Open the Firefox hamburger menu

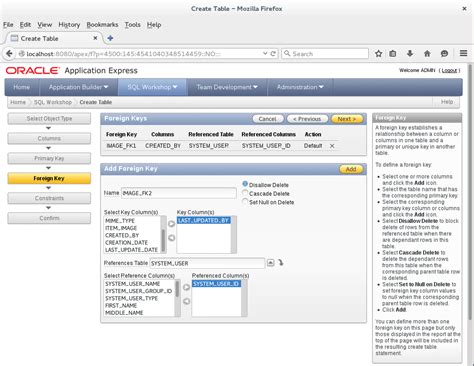coord(463,53)
